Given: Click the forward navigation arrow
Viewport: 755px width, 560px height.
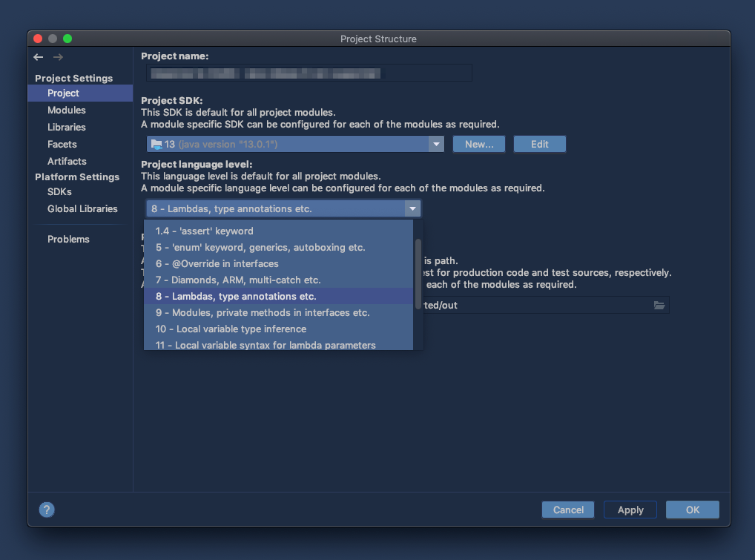Looking at the screenshot, I should coord(58,57).
